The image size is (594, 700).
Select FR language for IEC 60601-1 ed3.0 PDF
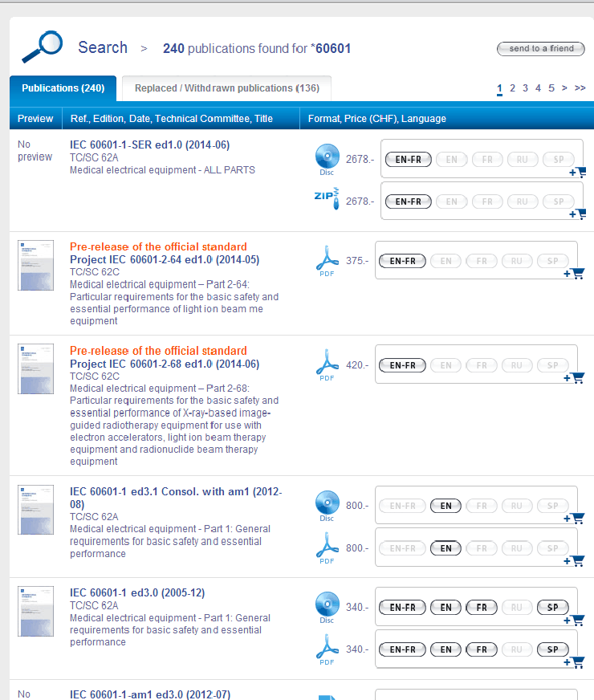coord(481,649)
